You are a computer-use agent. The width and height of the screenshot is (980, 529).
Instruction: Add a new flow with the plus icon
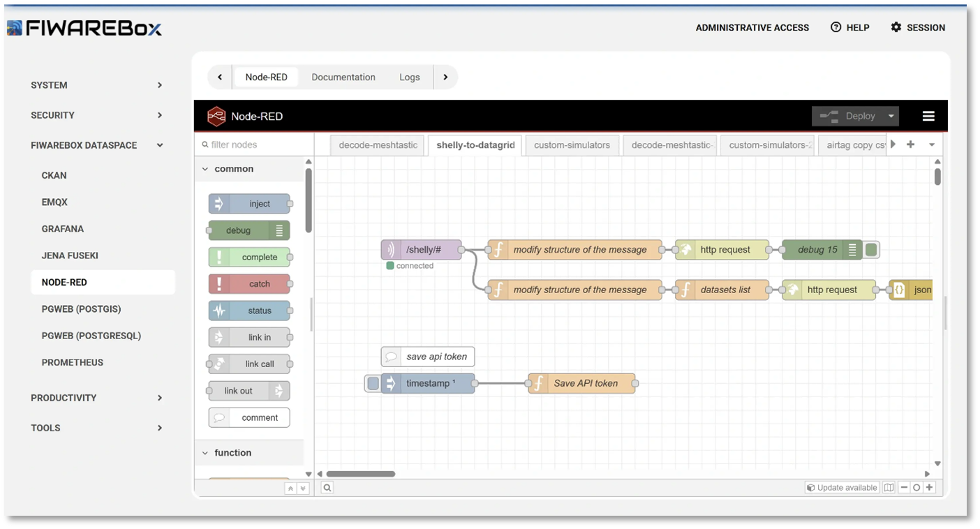point(910,144)
